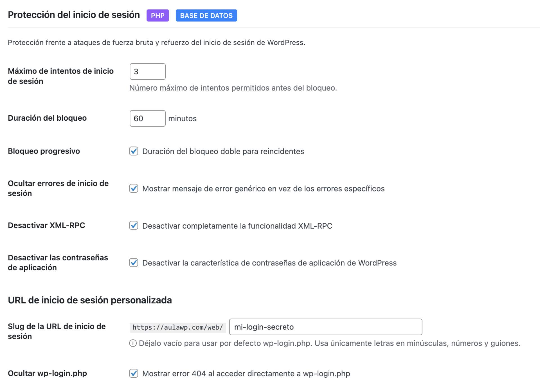540x392 pixels.
Task: Click the 'Duración del bloqueo' row label
Action: 47,118
